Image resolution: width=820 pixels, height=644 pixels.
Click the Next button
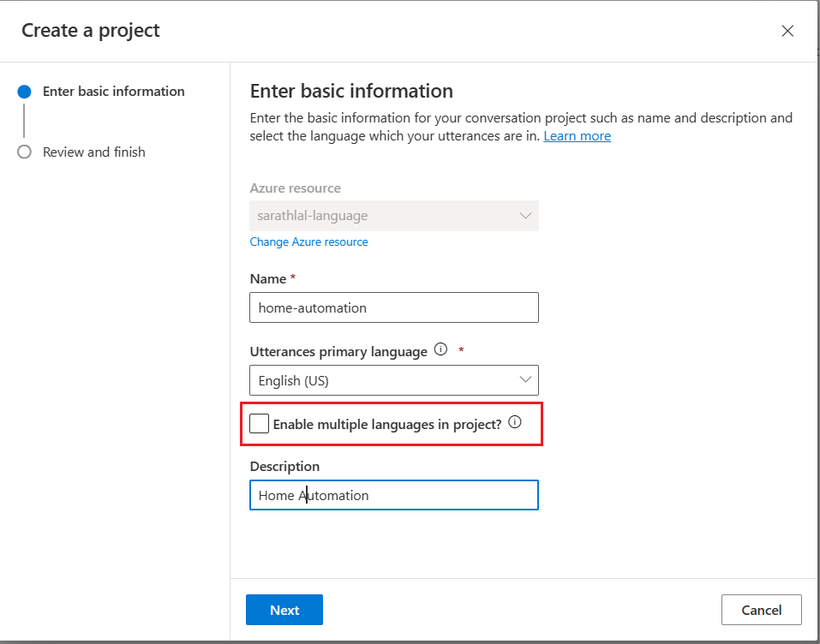[284, 609]
